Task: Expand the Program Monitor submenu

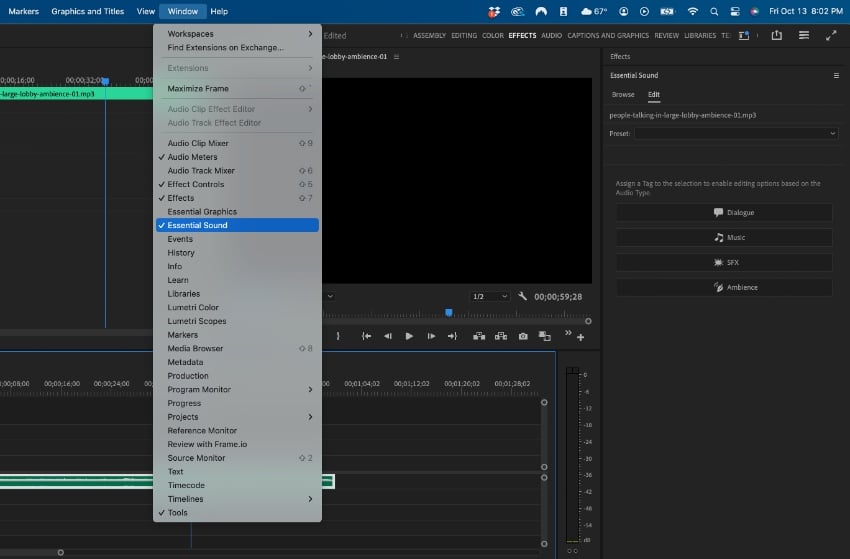Action: 237,389
